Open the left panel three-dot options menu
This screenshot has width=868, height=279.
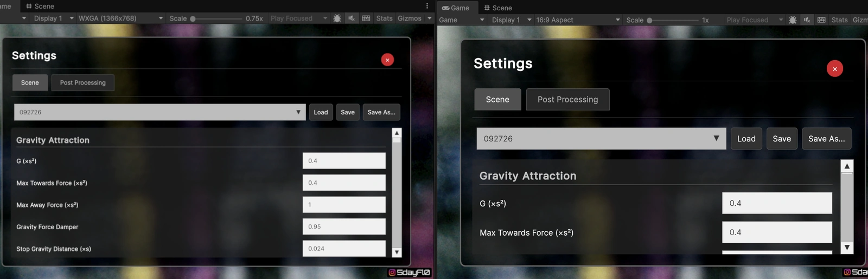(427, 6)
